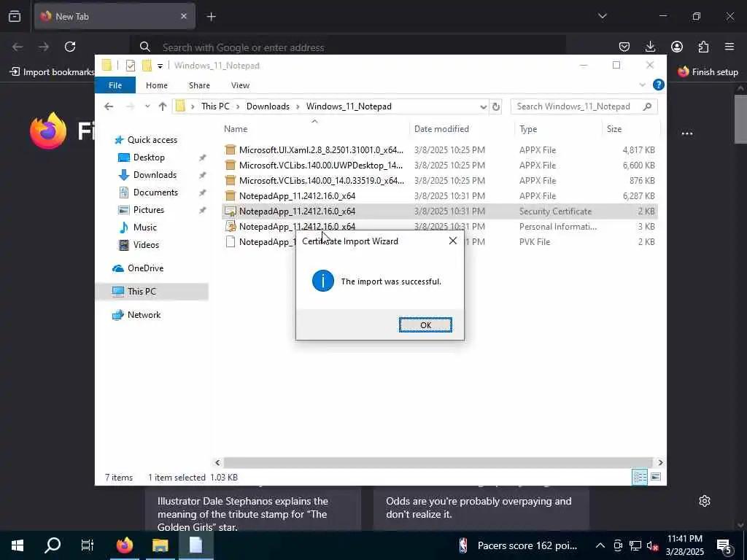747x560 pixels.
Task: Open Customize Quick Access Toolbar dropdown
Action: pos(160,66)
